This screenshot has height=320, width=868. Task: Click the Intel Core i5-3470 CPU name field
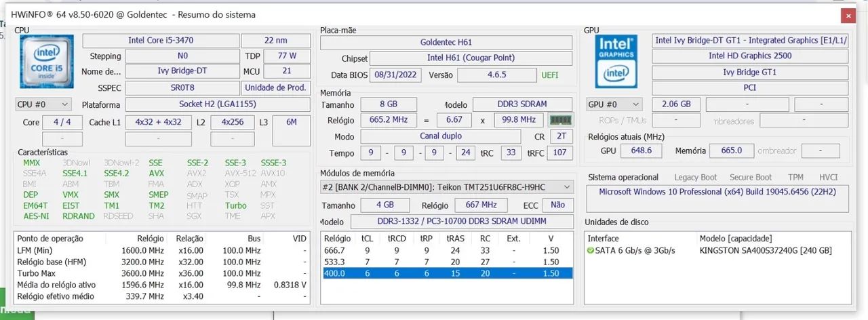pos(161,40)
